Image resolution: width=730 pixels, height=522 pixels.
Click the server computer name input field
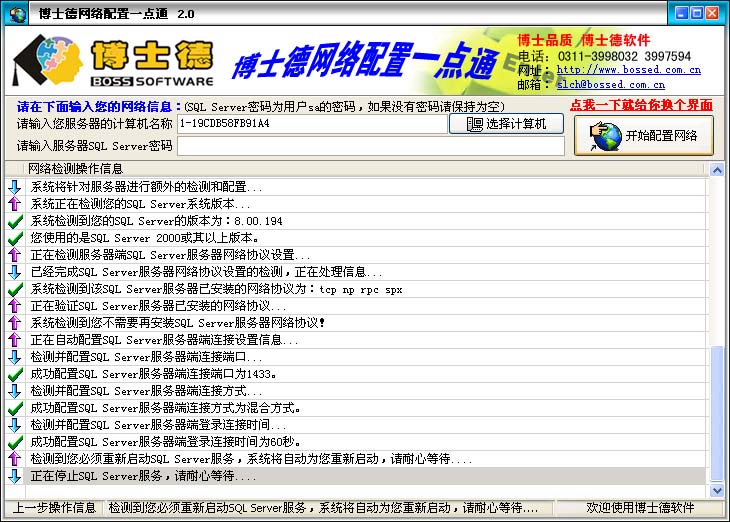point(312,124)
